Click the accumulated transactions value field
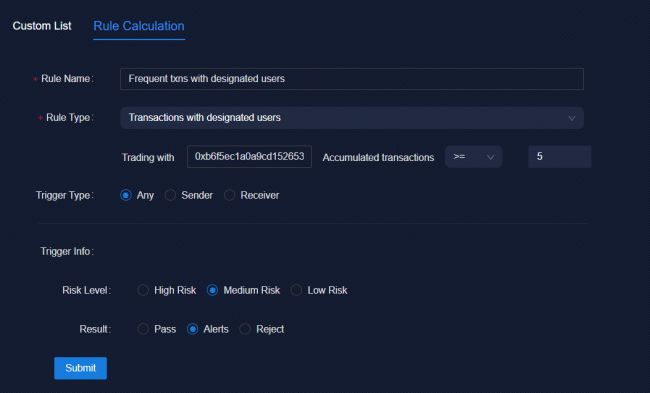The height and width of the screenshot is (393, 650). click(559, 157)
